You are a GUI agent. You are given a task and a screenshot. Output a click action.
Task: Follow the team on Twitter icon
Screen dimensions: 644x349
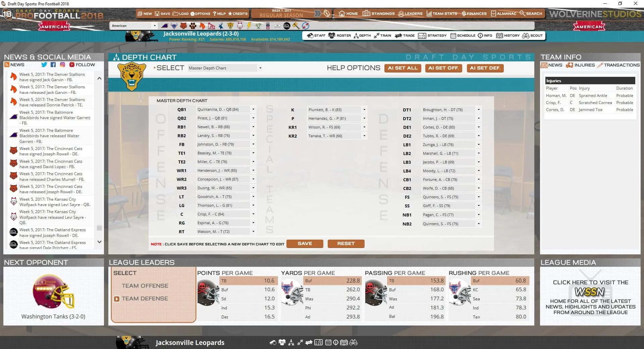(x=44, y=64)
